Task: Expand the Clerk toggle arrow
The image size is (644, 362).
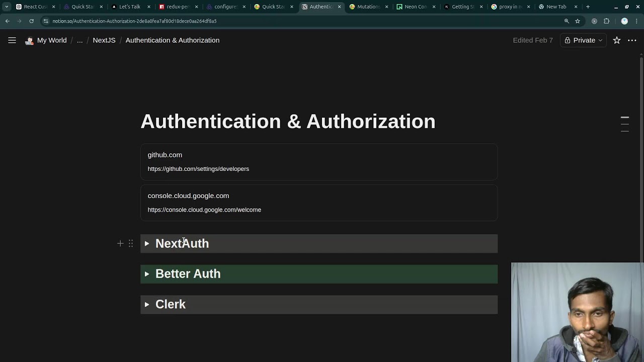Action: [x=147, y=305]
